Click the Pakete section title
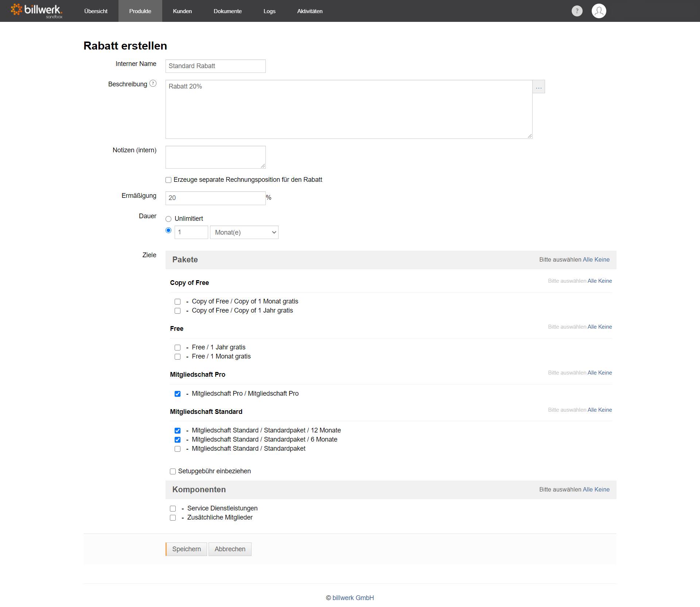The height and width of the screenshot is (607, 700). (x=185, y=260)
